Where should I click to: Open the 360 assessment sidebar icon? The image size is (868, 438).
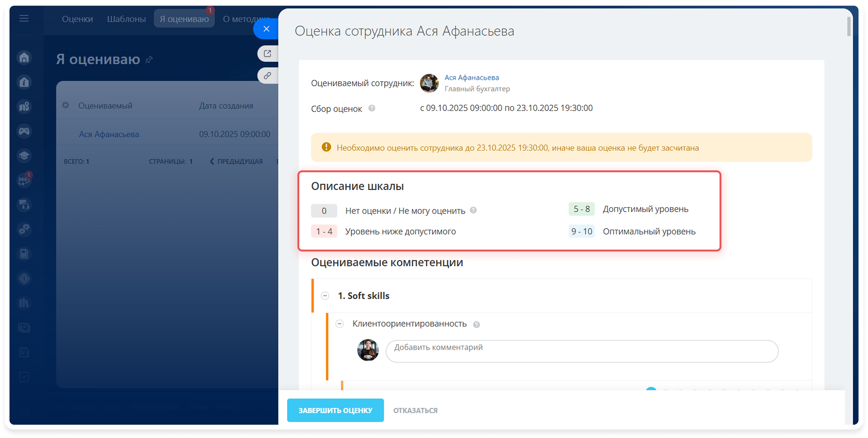click(24, 180)
